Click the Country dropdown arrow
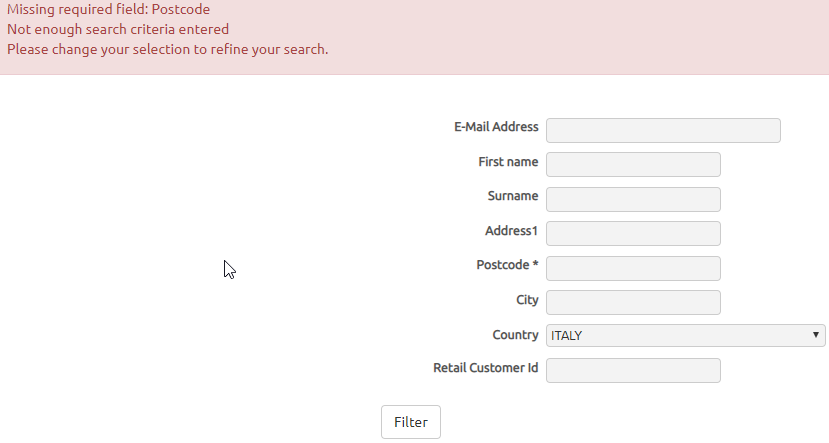Viewport: 829px width, 443px height. [816, 335]
